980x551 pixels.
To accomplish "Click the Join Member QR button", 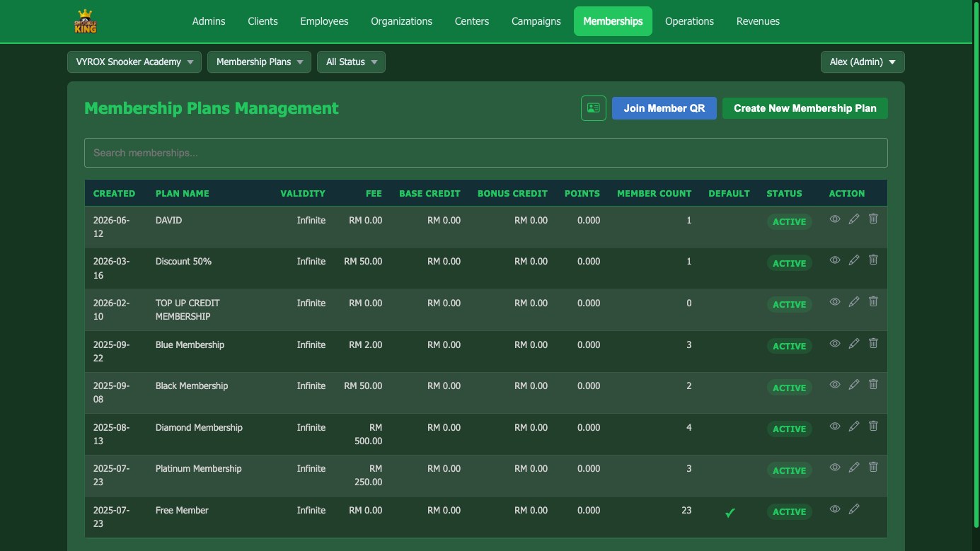I will pyautogui.click(x=664, y=108).
